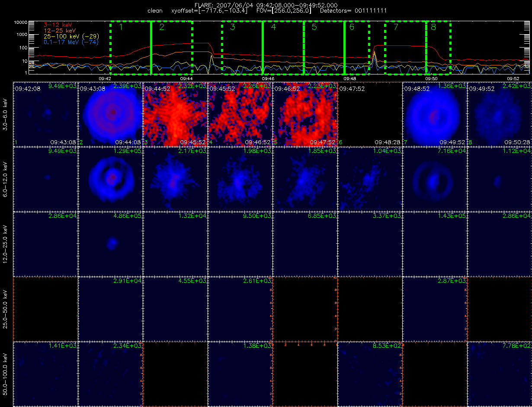The image size is (532, 407).
Task: Click the 09:44 tick on time axis
Action: (186, 79)
